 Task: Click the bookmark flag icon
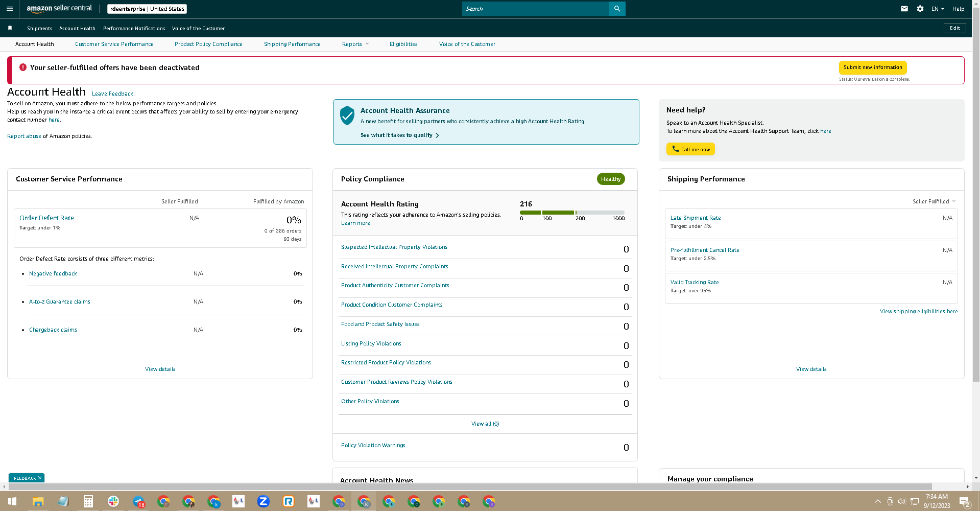click(10, 28)
